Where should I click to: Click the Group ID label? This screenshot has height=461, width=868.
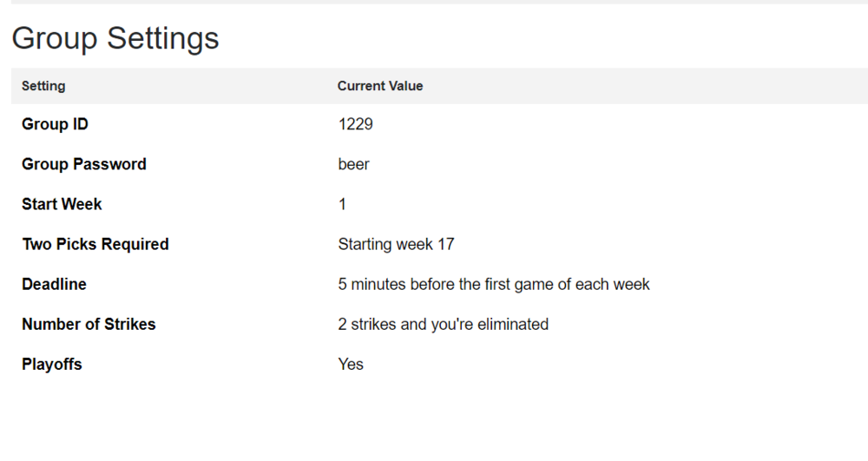[55, 124]
